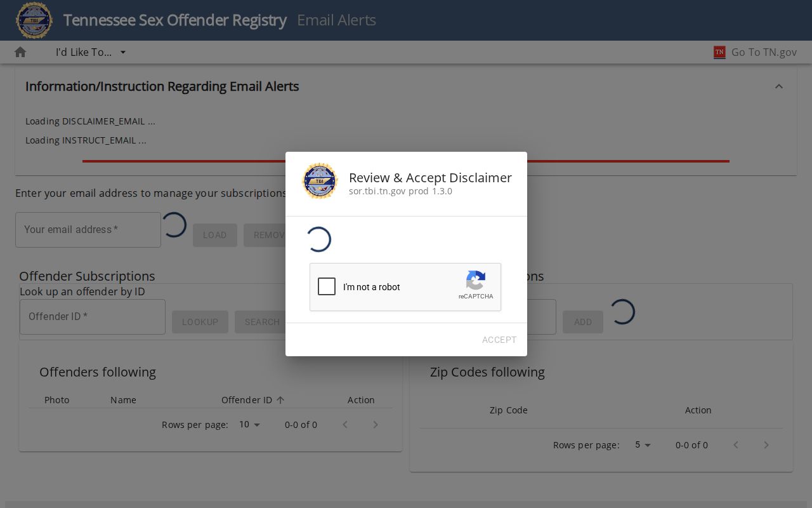Viewport: 812px width, 508px height.
Task: Click the Review & Accept Disclaimer title
Action: pos(430,178)
